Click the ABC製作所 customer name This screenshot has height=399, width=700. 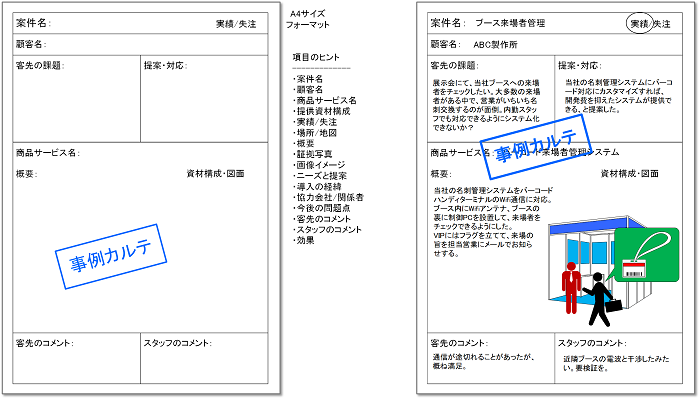[x=495, y=45]
